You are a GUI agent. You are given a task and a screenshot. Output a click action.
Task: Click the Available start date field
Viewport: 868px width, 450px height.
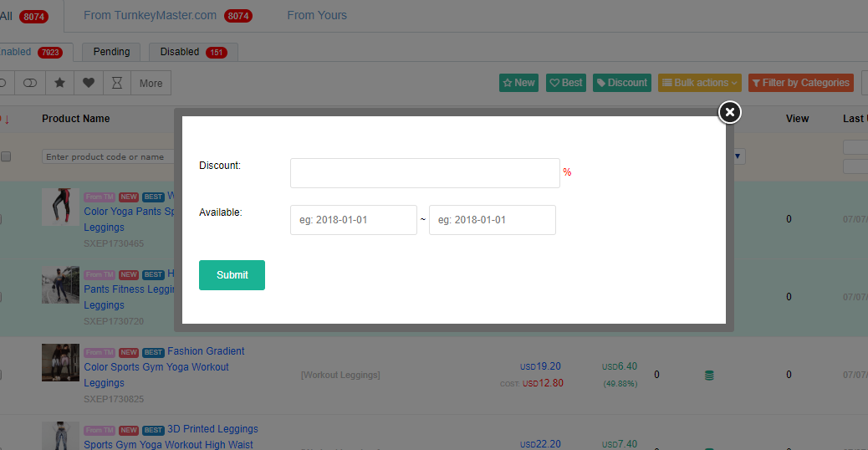click(353, 220)
